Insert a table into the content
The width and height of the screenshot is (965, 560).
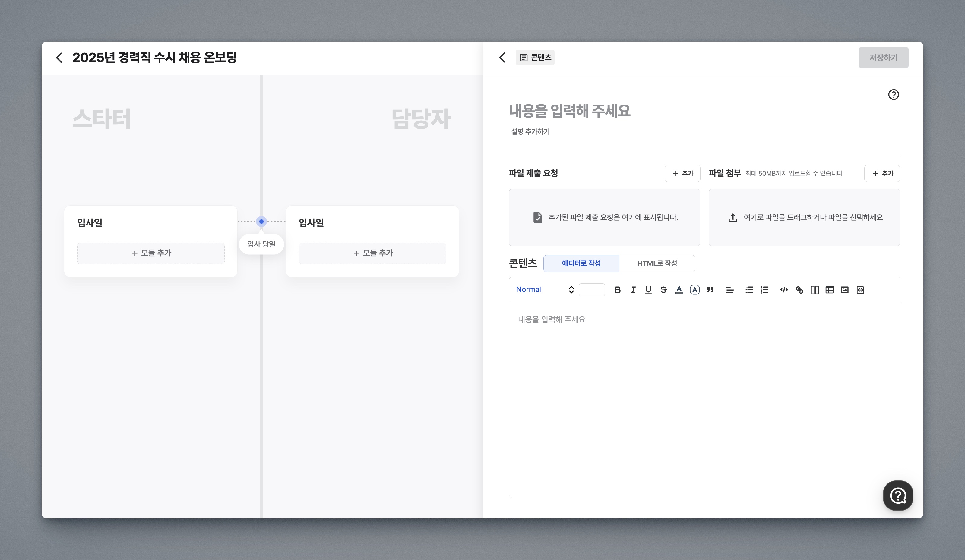click(x=829, y=290)
